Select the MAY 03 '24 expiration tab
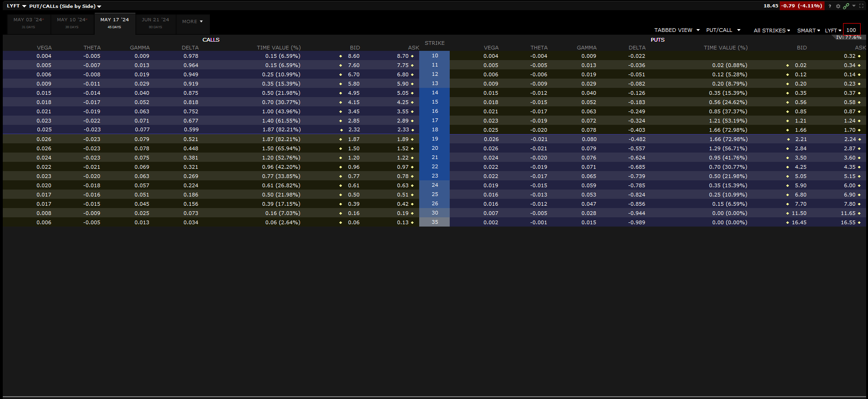868x399 pixels. pos(28,23)
